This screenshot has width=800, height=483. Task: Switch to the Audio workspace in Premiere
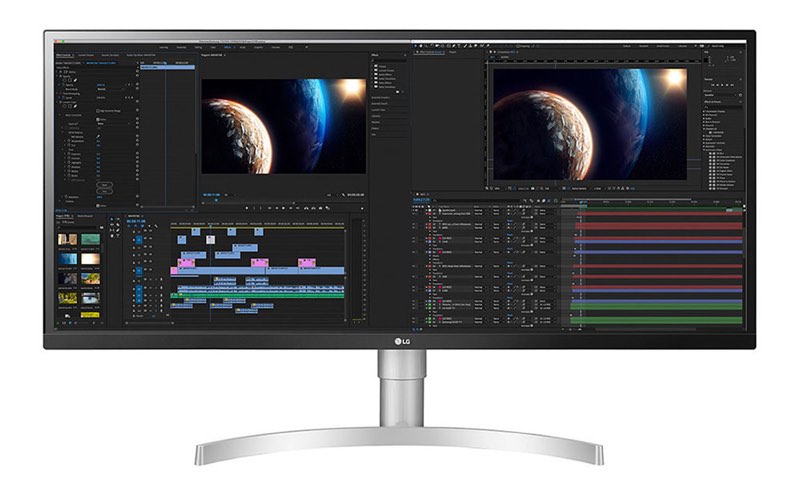(x=242, y=47)
